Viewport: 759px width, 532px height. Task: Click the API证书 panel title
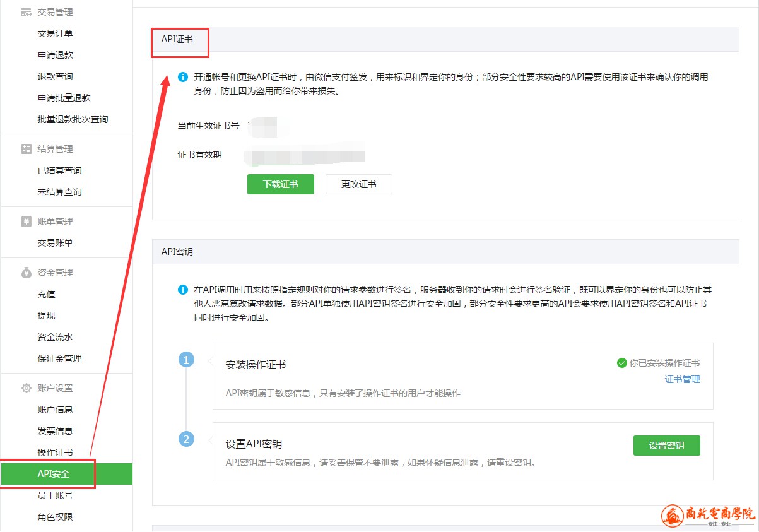tap(177, 39)
